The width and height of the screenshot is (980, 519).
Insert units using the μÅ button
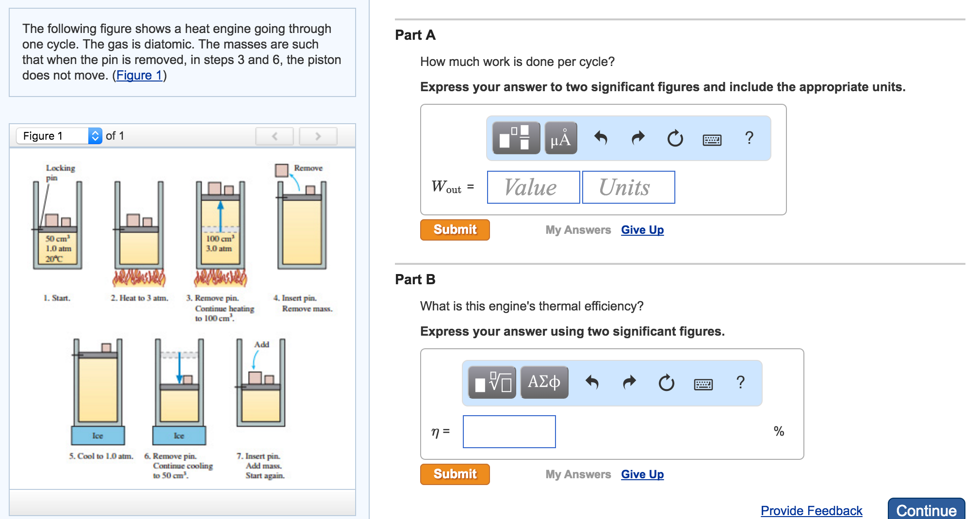[560, 138]
